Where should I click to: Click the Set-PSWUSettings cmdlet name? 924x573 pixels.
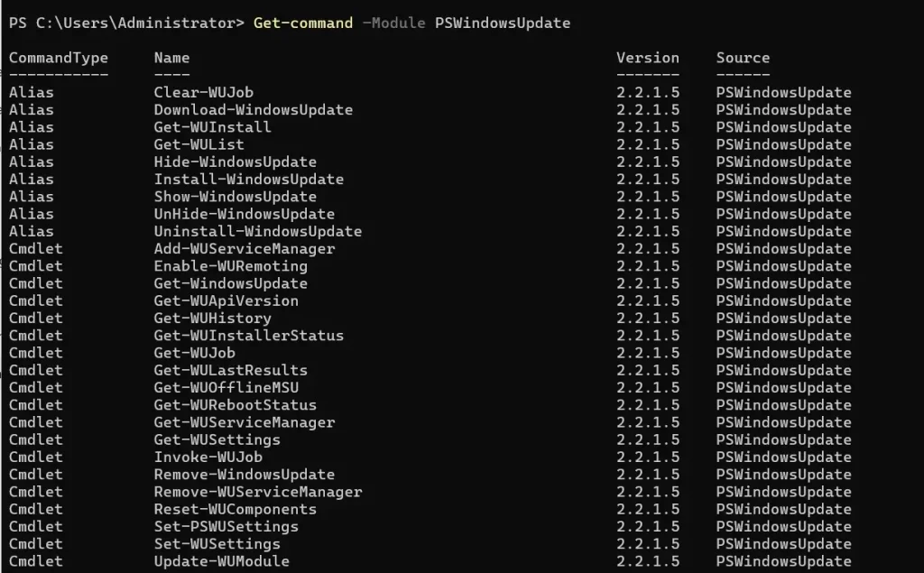tap(226, 526)
